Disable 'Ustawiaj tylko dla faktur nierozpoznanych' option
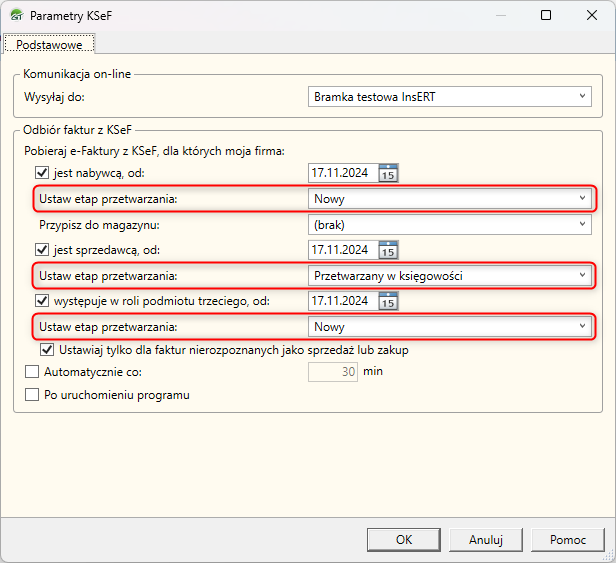The image size is (616, 563). [x=47, y=351]
